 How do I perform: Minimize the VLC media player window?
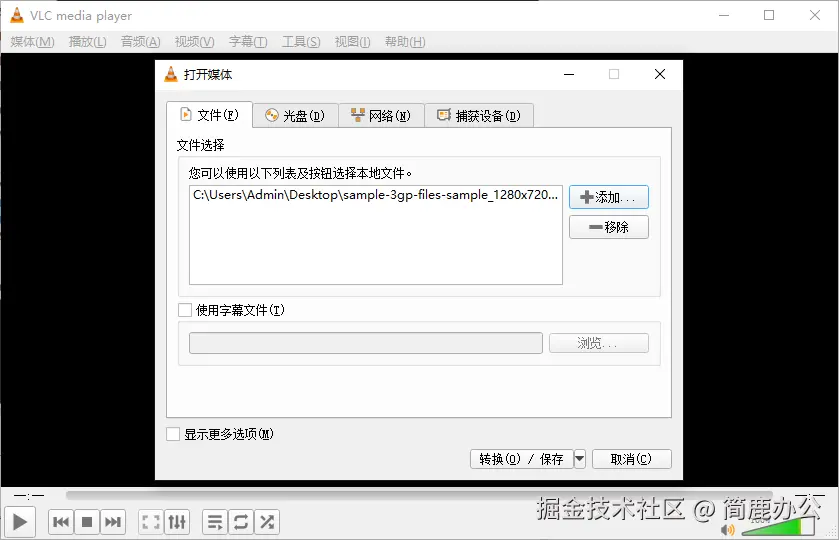(724, 15)
